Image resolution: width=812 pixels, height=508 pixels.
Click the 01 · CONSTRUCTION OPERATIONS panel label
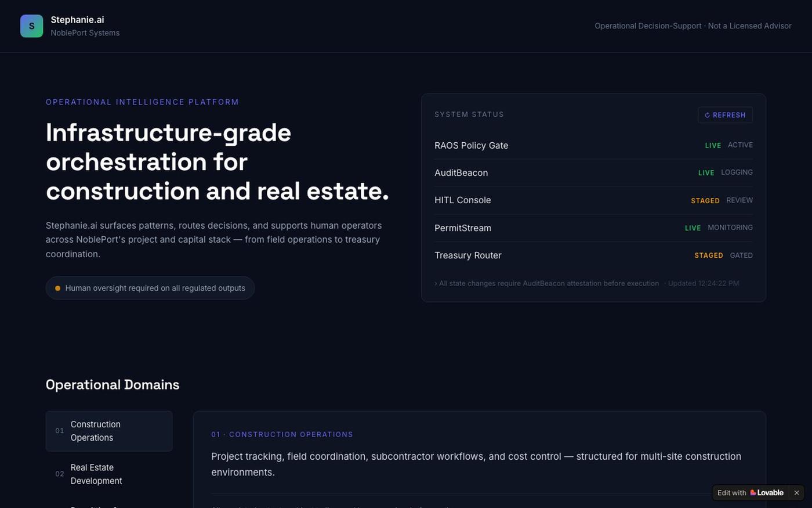coord(282,434)
